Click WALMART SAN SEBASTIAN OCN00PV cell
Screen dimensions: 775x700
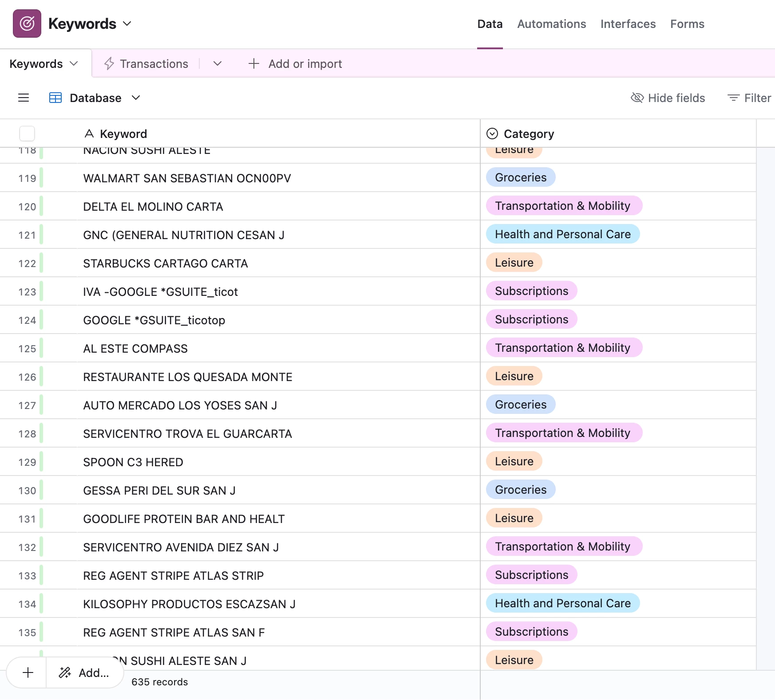(x=278, y=178)
